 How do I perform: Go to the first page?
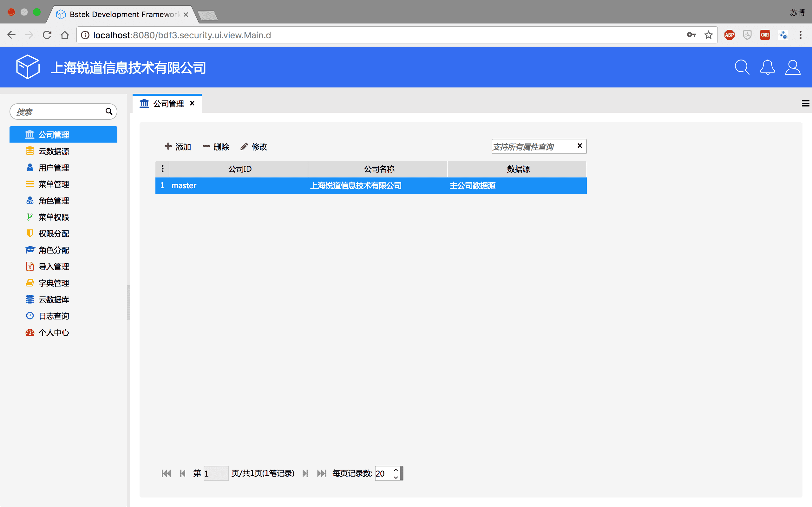click(x=166, y=473)
